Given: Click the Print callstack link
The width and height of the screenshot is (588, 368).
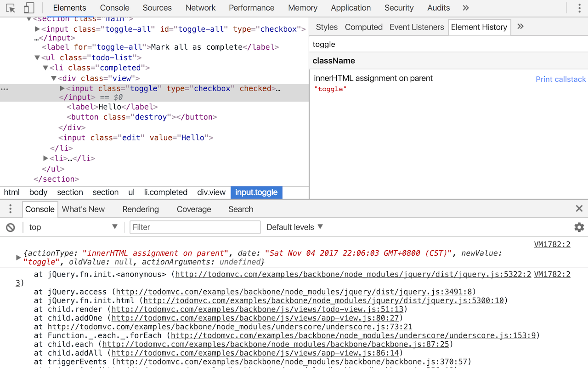Looking at the screenshot, I should (x=560, y=79).
